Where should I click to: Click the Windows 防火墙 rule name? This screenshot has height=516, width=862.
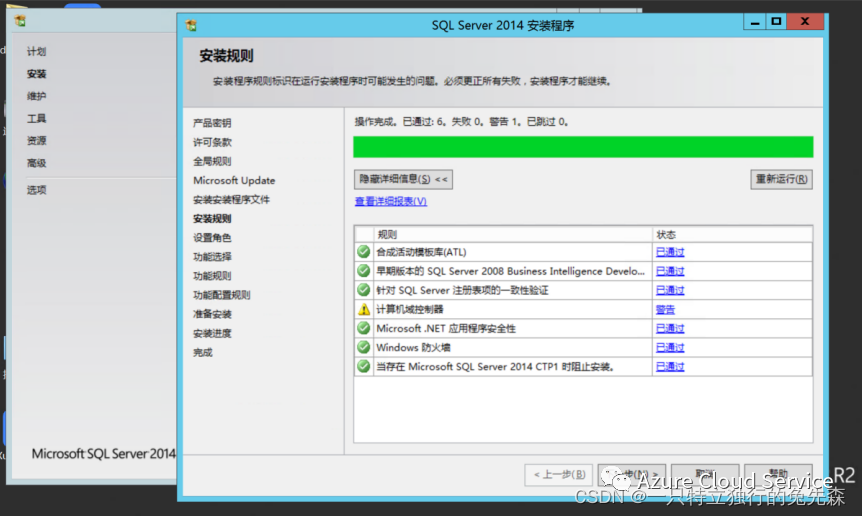[x=413, y=347]
